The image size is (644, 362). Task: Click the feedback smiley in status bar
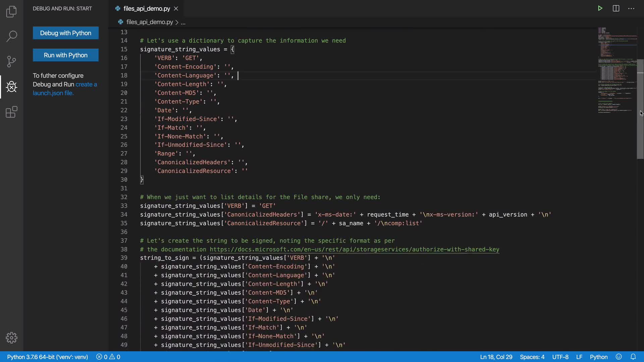click(619, 357)
